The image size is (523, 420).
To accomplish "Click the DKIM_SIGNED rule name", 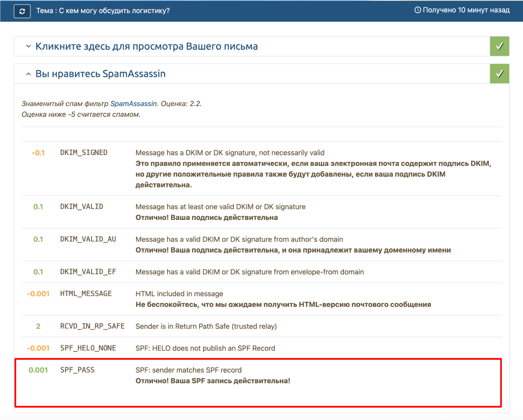I will (84, 153).
